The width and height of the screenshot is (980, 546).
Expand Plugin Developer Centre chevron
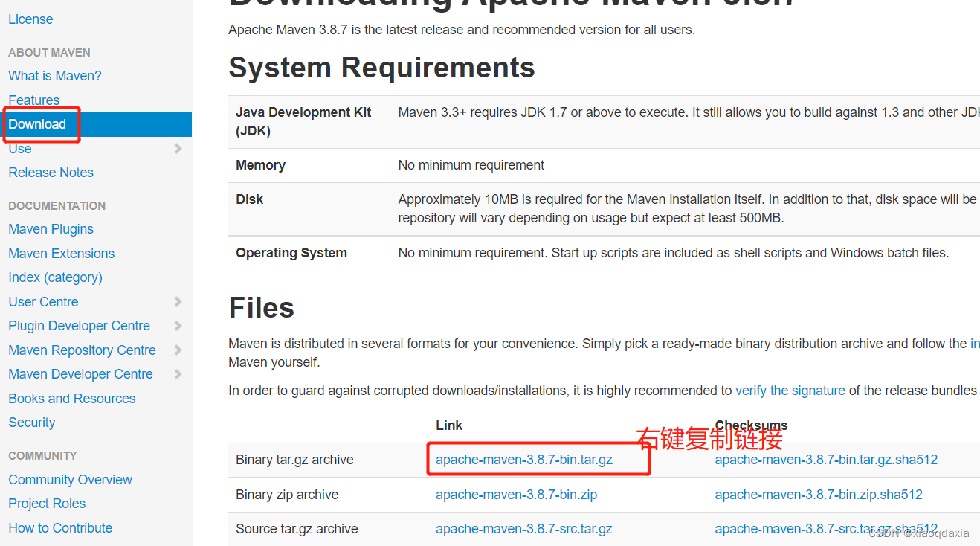pyautogui.click(x=178, y=325)
